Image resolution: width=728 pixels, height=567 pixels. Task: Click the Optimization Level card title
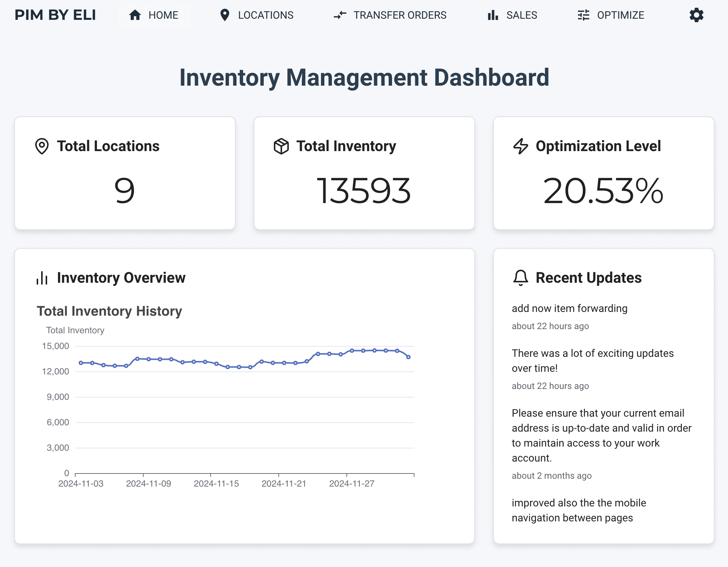pos(598,146)
